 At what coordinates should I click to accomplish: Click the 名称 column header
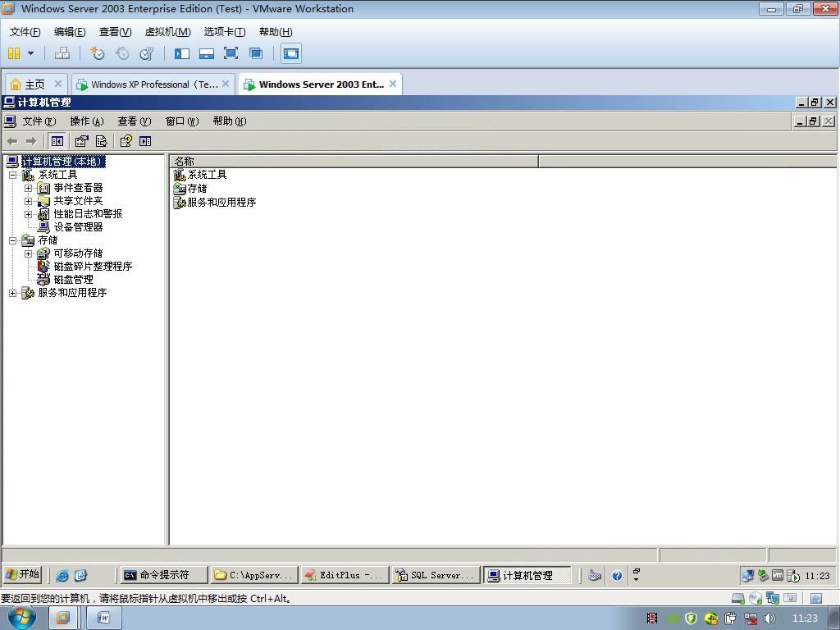(x=354, y=162)
